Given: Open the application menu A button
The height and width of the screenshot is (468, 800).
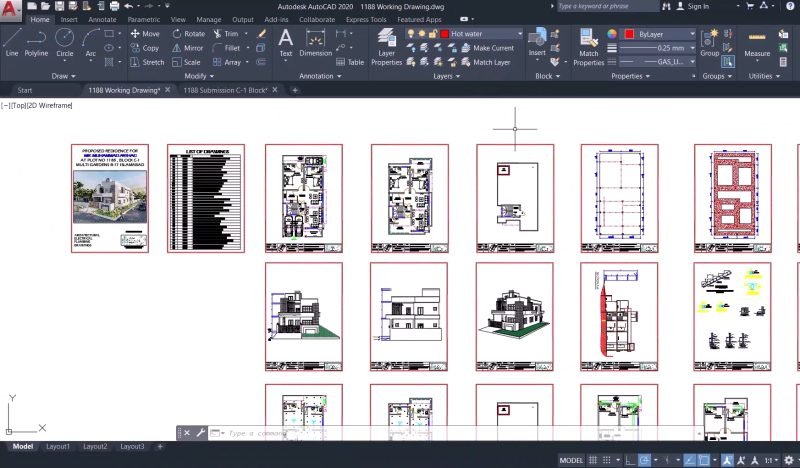Looking at the screenshot, I should coord(11,10).
